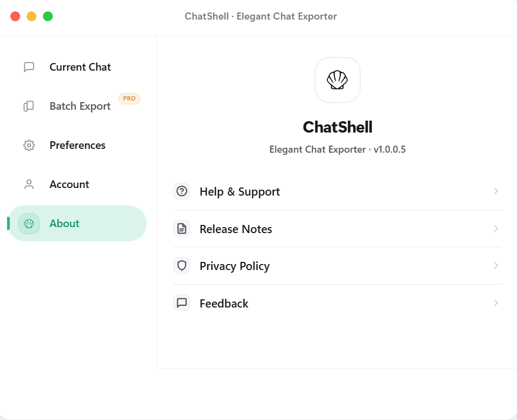Click the Feedback chat bubble icon

[x=182, y=303]
